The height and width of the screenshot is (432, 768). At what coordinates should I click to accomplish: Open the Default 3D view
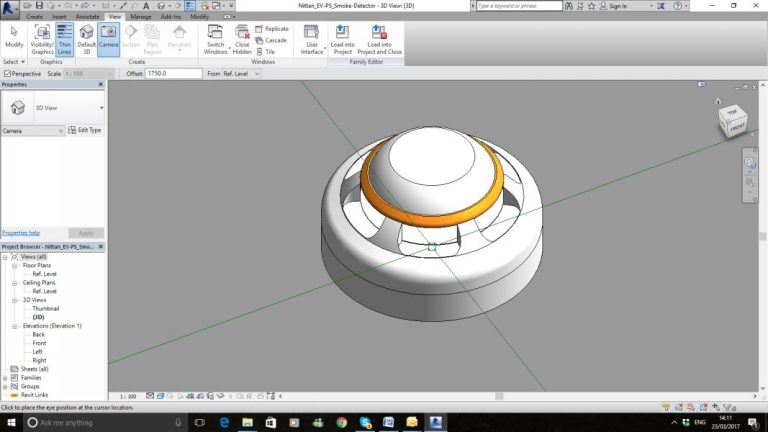[x=87, y=37]
